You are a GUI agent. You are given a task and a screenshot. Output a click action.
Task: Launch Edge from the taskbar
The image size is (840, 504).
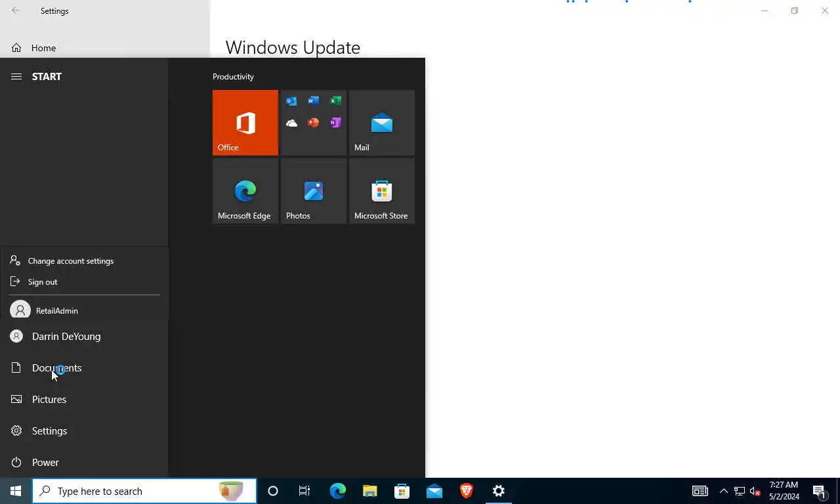[x=337, y=491]
